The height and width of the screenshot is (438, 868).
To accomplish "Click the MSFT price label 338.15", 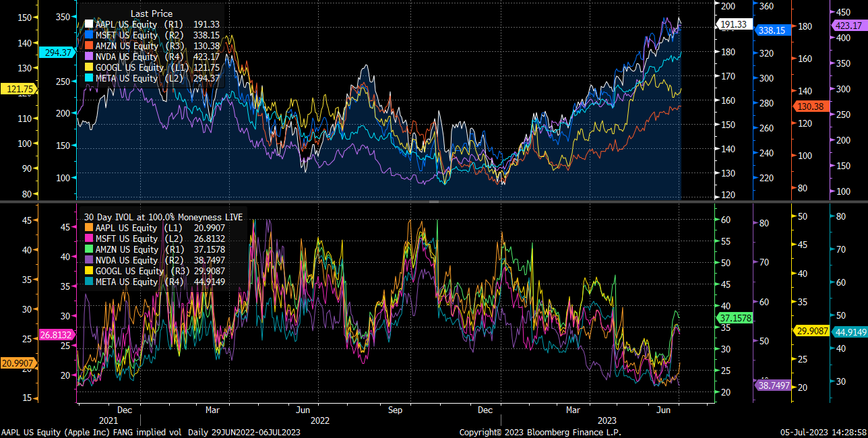I will click(x=772, y=30).
